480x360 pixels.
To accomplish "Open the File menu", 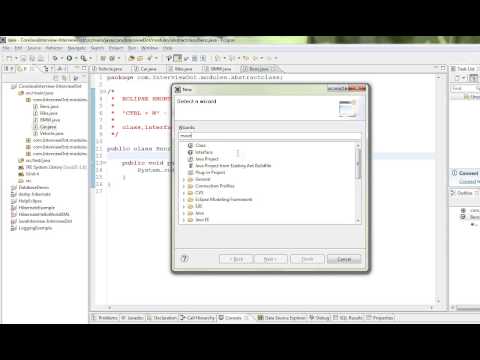I will pyautogui.click(x=6, y=48).
